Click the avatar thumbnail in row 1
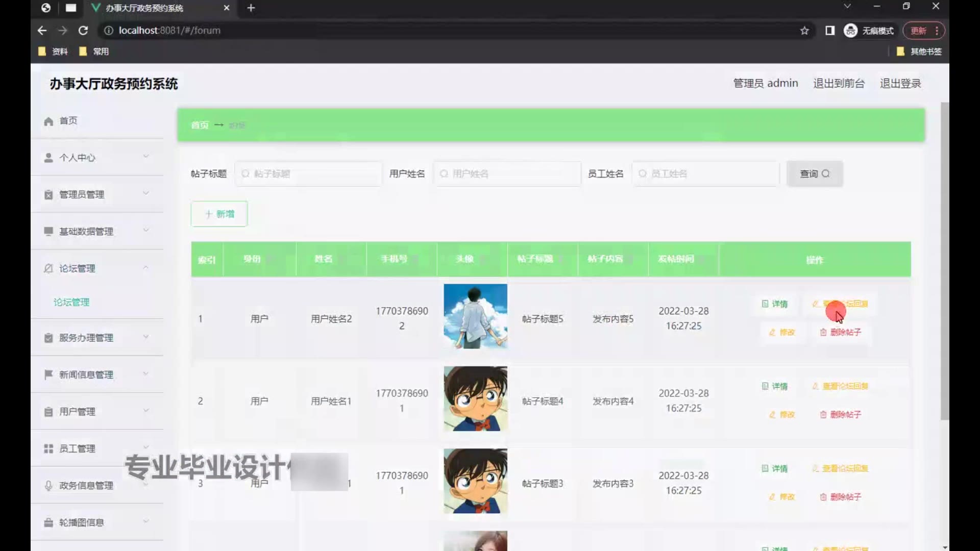Screen dimensions: 980x551 click(475, 316)
